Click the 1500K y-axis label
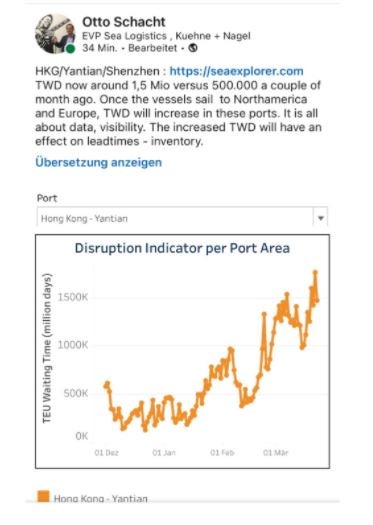373x525 pixels. [73, 297]
